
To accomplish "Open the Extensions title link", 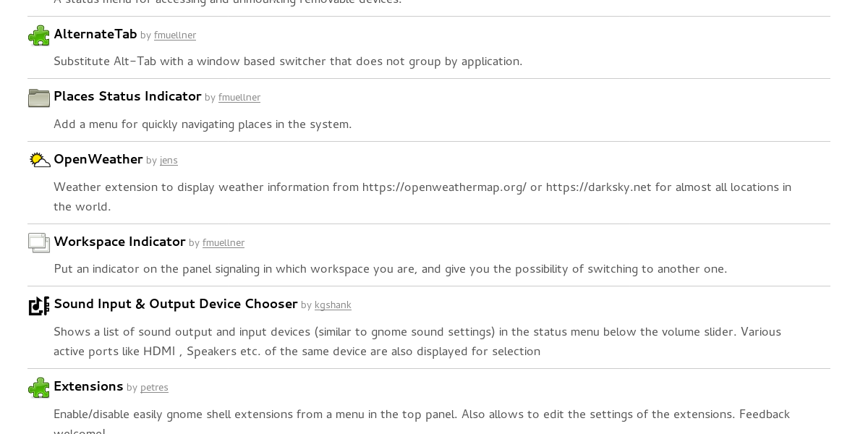I will (88, 387).
